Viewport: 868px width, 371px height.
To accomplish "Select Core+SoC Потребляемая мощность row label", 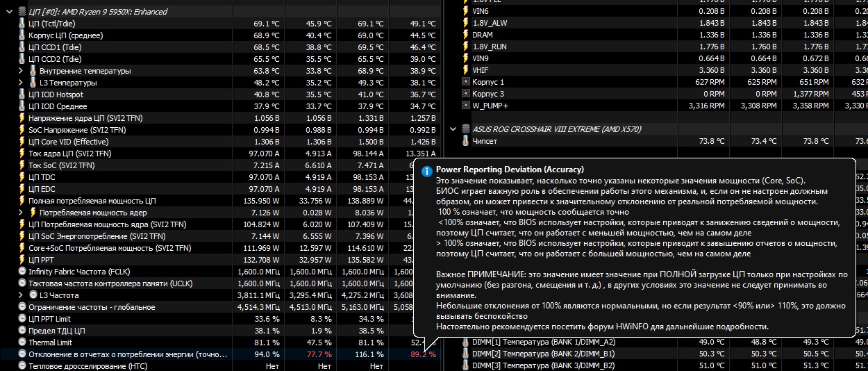I will (110, 248).
